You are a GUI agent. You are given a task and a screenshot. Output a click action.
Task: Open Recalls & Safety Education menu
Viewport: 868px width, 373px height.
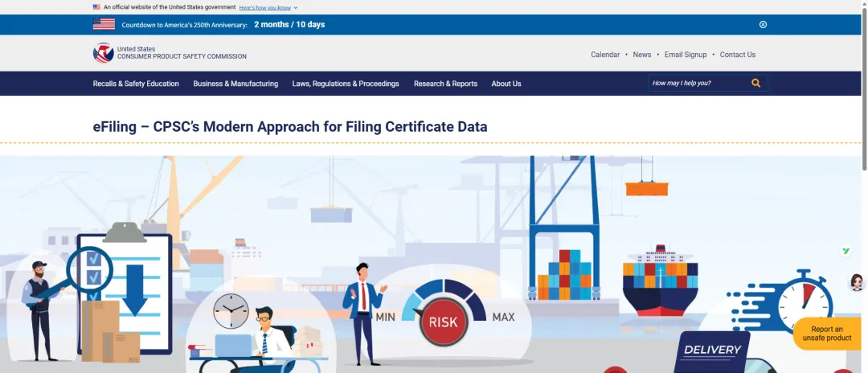point(136,84)
